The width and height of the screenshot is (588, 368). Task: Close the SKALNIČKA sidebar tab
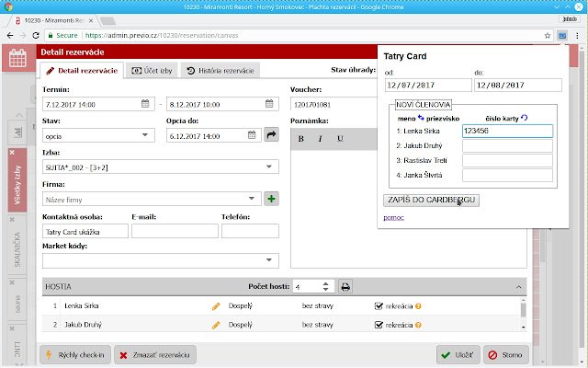12,219
